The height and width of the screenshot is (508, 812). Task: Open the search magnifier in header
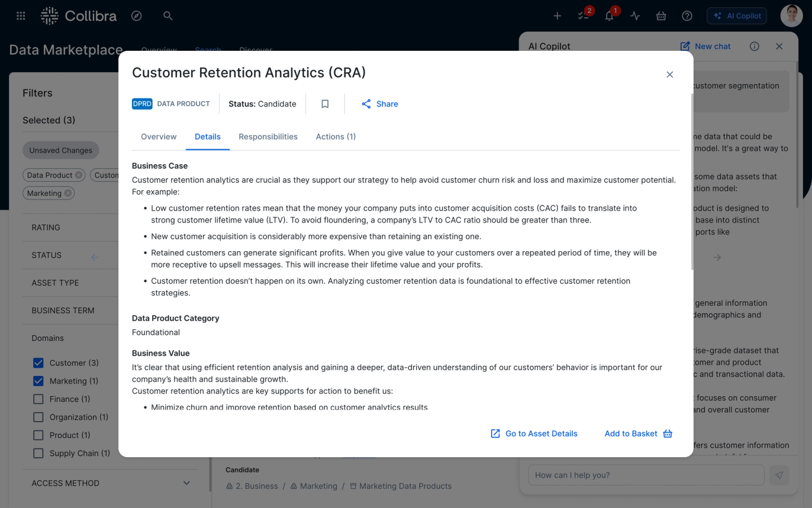point(167,16)
